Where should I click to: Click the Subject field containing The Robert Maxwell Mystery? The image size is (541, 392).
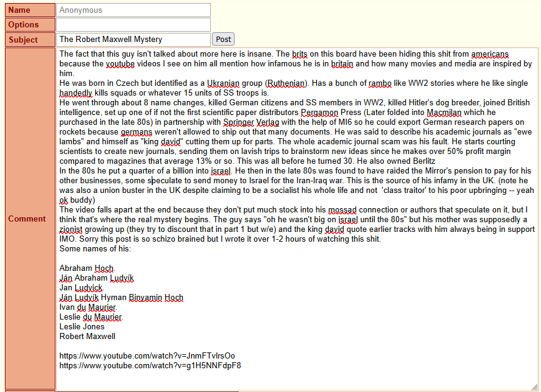133,40
